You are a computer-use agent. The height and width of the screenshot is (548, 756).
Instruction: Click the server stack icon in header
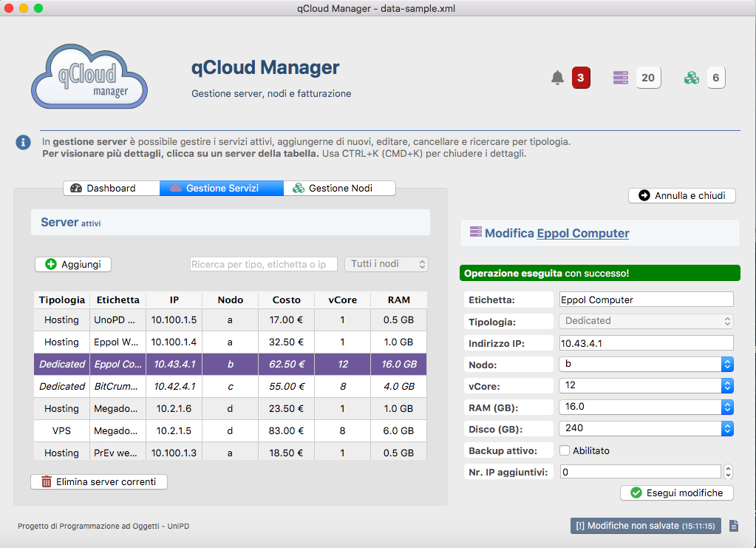pos(621,78)
